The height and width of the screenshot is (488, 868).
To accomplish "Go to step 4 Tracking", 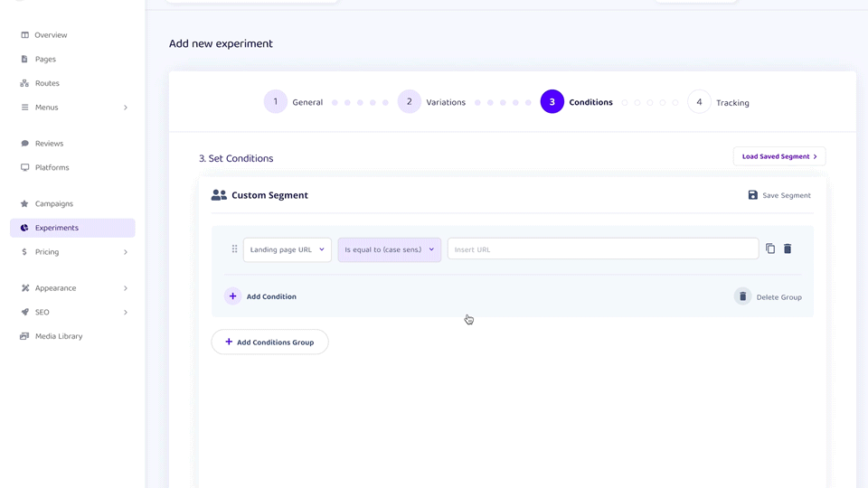I will tap(718, 102).
